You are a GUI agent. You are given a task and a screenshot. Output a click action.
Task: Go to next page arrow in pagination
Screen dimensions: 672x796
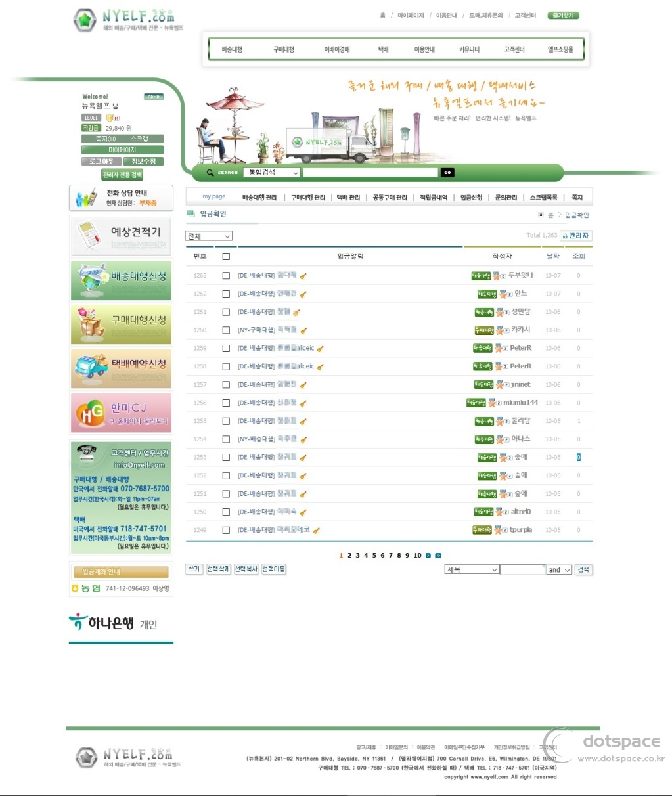pyautogui.click(x=428, y=556)
